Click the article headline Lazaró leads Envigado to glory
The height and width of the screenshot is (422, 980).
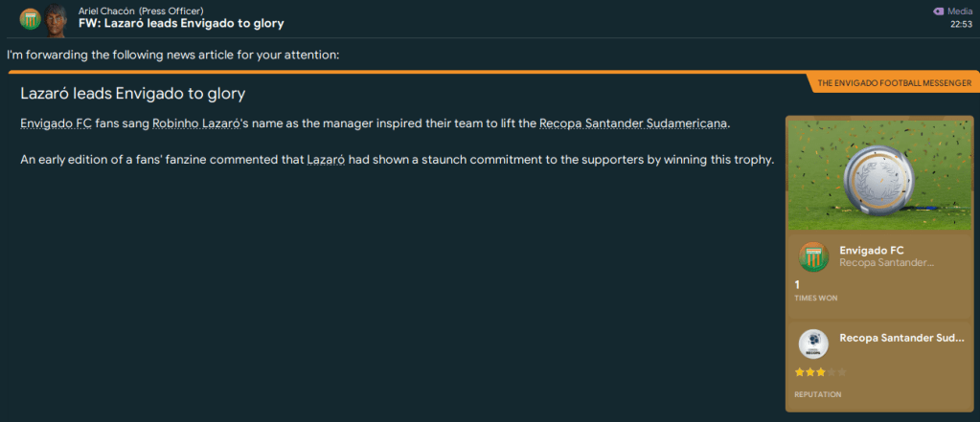133,94
